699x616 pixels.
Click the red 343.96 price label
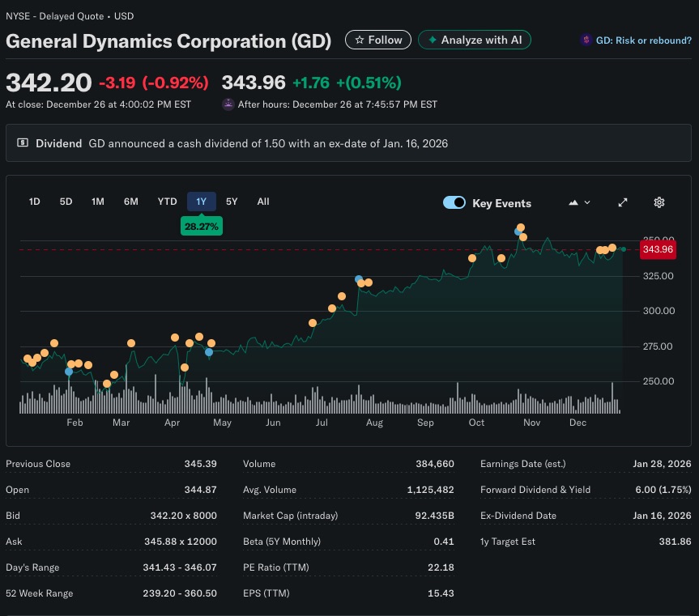[657, 249]
